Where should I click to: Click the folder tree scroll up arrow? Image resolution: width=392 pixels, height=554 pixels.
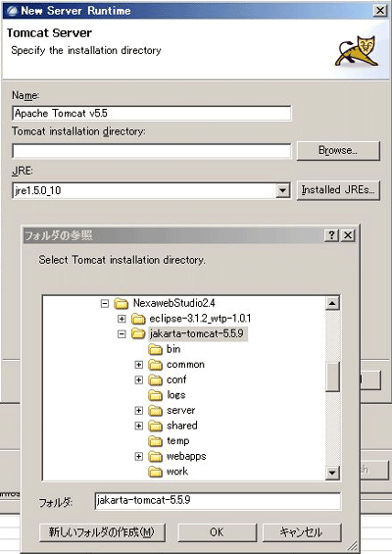point(332,303)
